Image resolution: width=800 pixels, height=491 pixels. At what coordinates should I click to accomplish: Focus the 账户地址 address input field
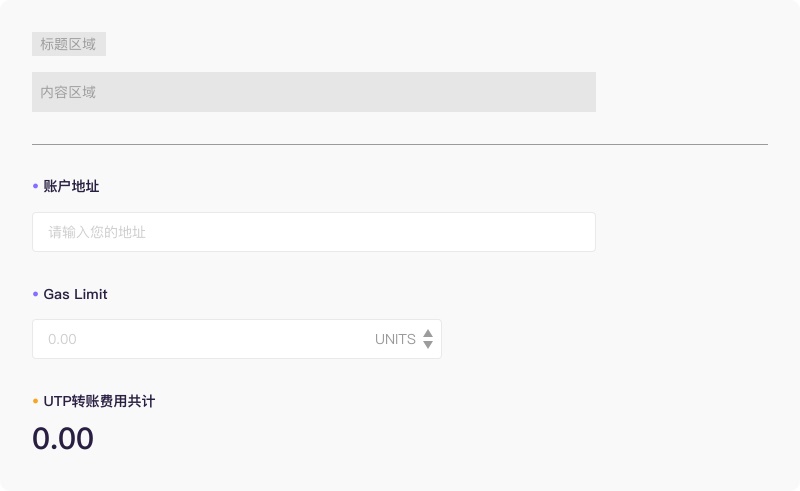point(314,232)
